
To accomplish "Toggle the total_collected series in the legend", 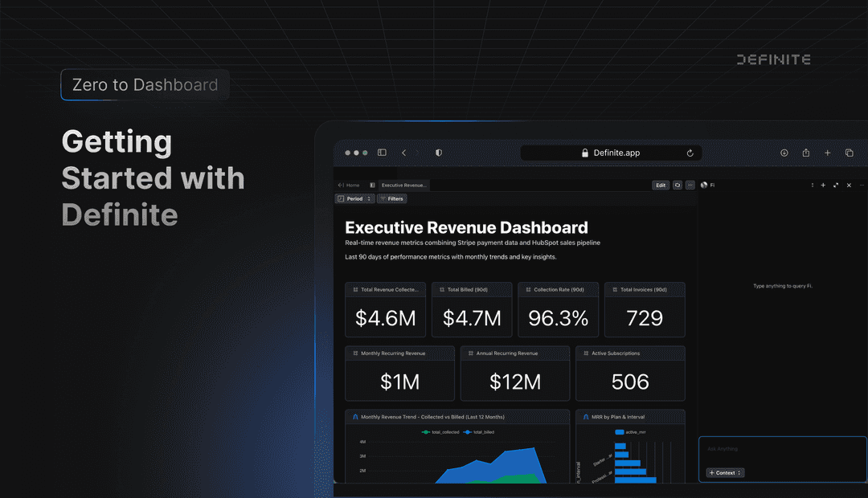I will (x=445, y=431).
